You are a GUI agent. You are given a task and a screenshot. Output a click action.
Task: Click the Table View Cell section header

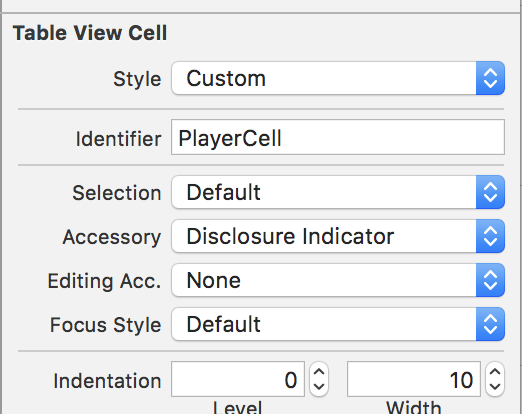[x=90, y=33]
